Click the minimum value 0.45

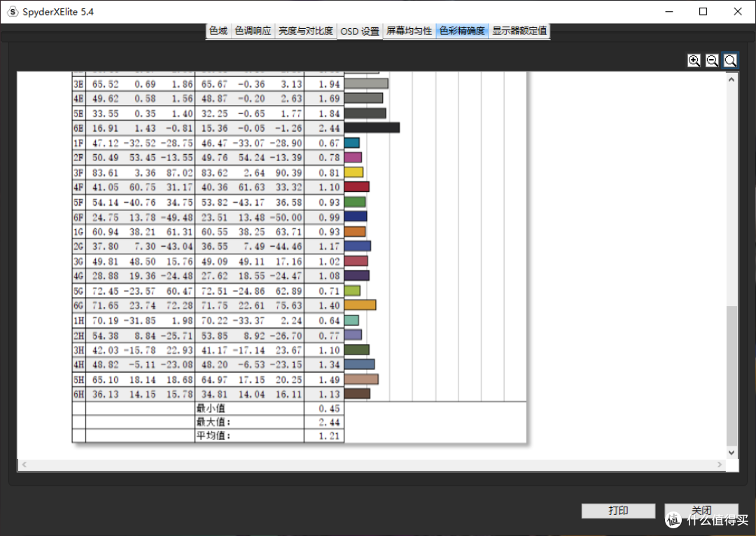pos(329,408)
